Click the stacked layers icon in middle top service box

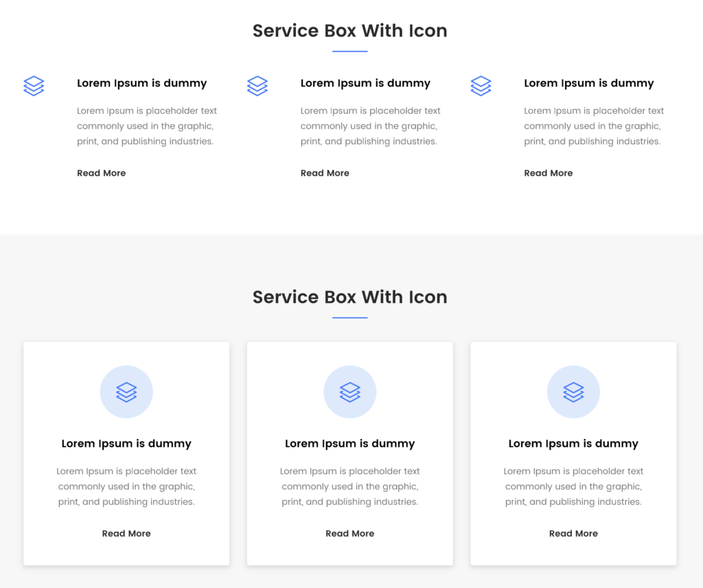pyautogui.click(x=257, y=86)
